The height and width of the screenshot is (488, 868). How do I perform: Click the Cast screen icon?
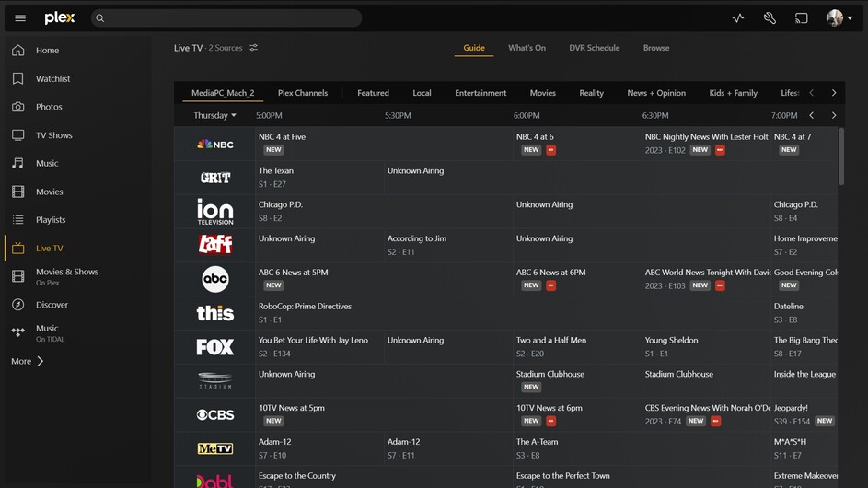[802, 18]
